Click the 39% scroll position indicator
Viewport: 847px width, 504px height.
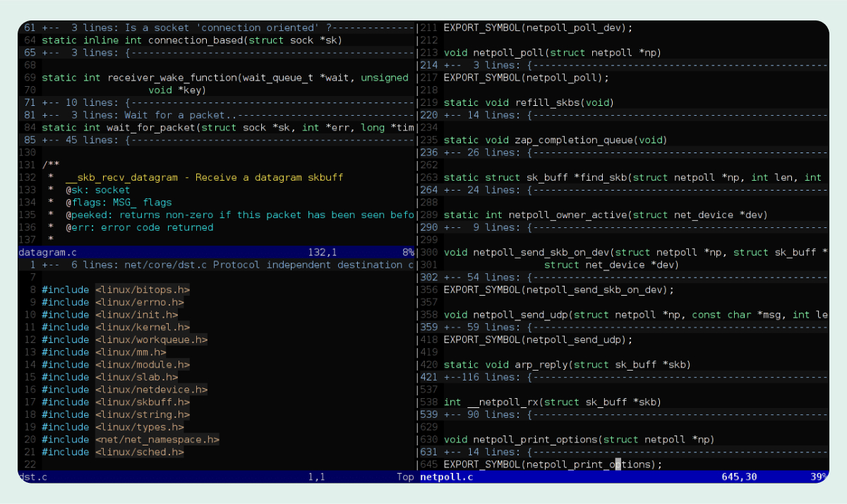[816, 476]
